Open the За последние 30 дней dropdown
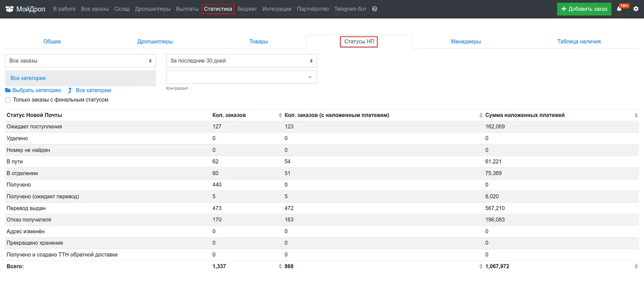Screen dimensions: 644x282 pyautogui.click(x=241, y=61)
